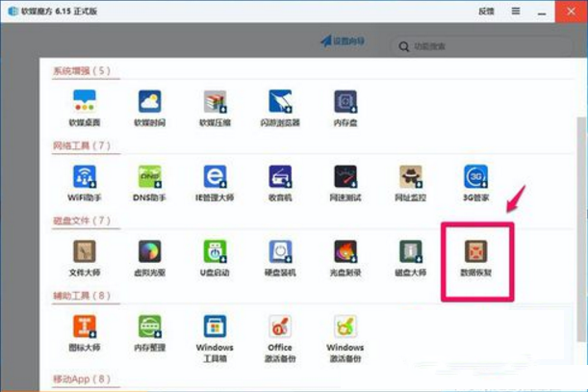Screen dimensions: 588x392
Task: Click the 反馈 feedback button
Action: click(486, 12)
